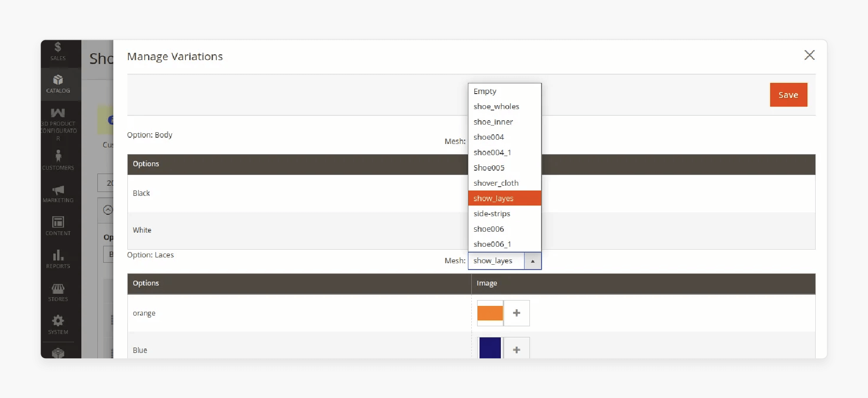868x398 pixels.
Task: Open the Sales section in sidebar
Action: tap(58, 51)
